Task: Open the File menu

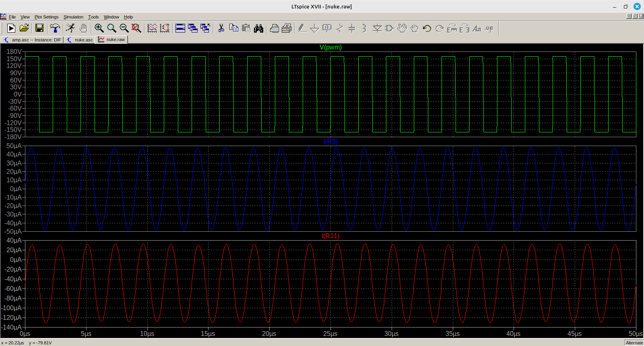Action: tap(12, 17)
